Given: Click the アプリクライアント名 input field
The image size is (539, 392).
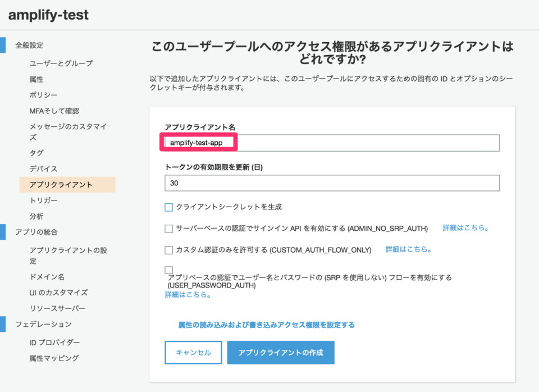Looking at the screenshot, I should [332, 143].
